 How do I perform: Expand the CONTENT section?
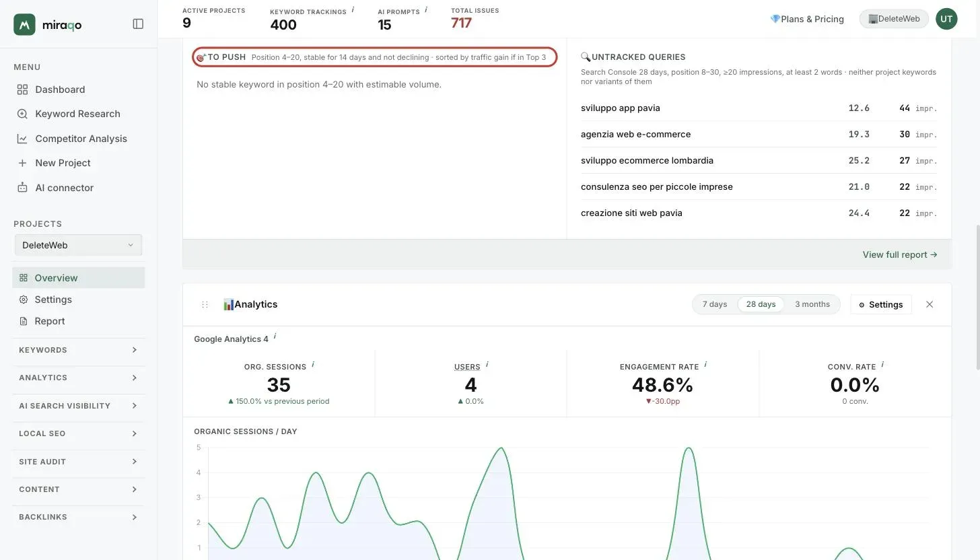[78, 489]
